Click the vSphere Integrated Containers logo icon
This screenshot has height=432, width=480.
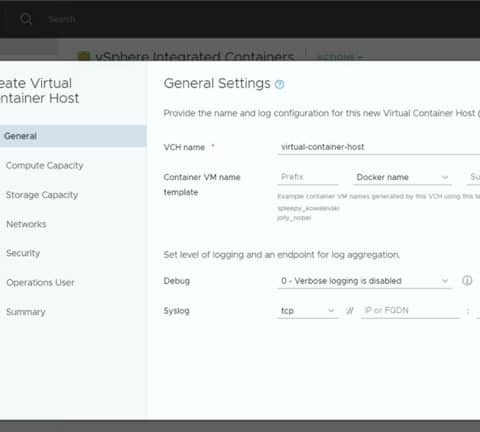coord(84,56)
